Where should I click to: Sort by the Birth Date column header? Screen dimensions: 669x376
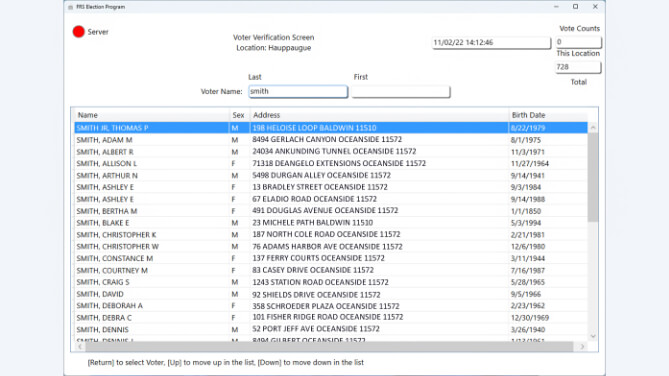click(x=548, y=115)
